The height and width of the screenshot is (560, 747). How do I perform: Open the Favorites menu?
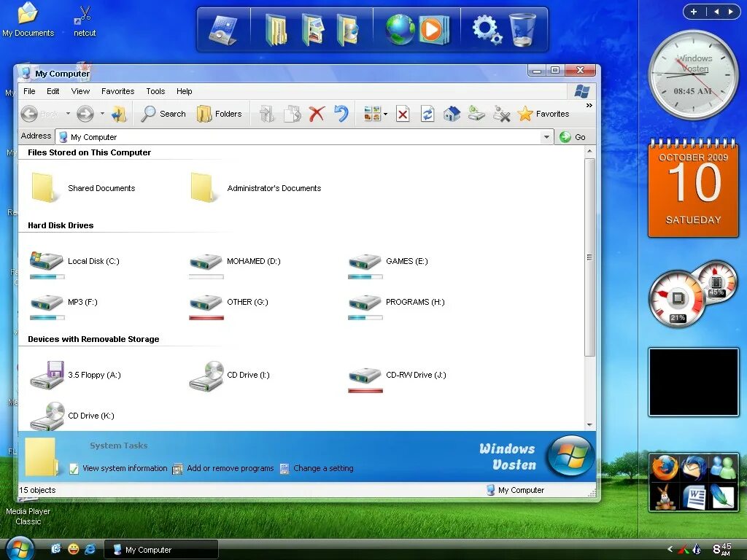coord(117,91)
